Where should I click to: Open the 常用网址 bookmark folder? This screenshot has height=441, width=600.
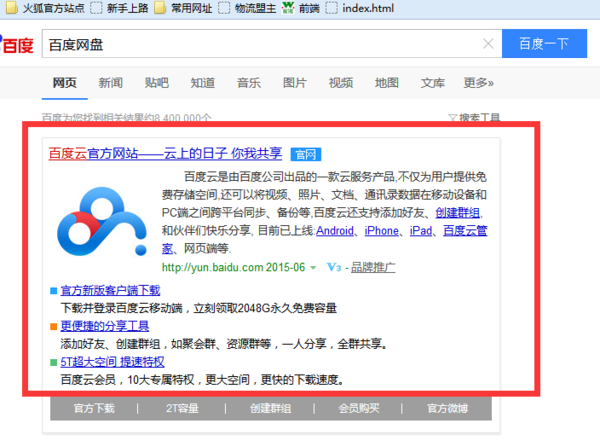183,8
